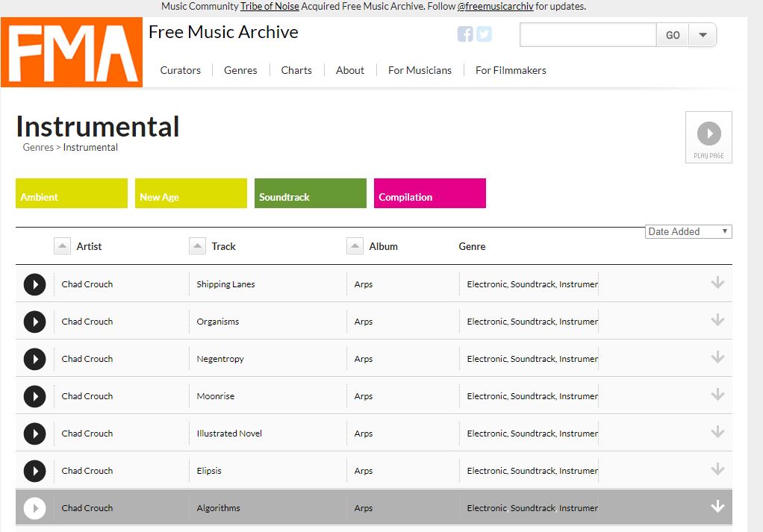Click the Play Page button
The image size is (763, 532).
point(708,137)
